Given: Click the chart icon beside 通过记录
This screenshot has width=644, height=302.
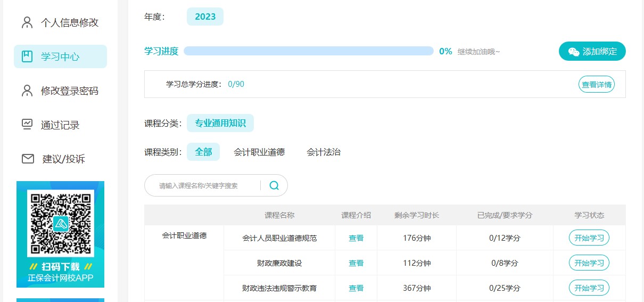Looking at the screenshot, I should (27, 125).
